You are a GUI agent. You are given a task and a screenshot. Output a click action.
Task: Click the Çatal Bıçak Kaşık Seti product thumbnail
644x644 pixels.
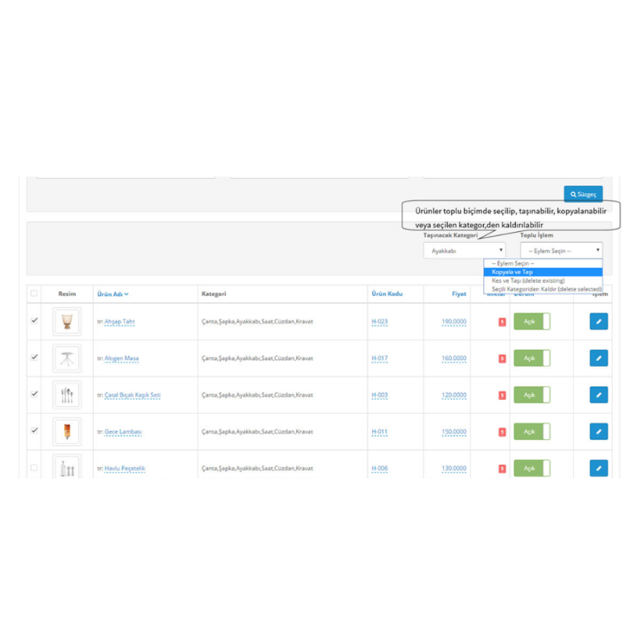pyautogui.click(x=67, y=394)
